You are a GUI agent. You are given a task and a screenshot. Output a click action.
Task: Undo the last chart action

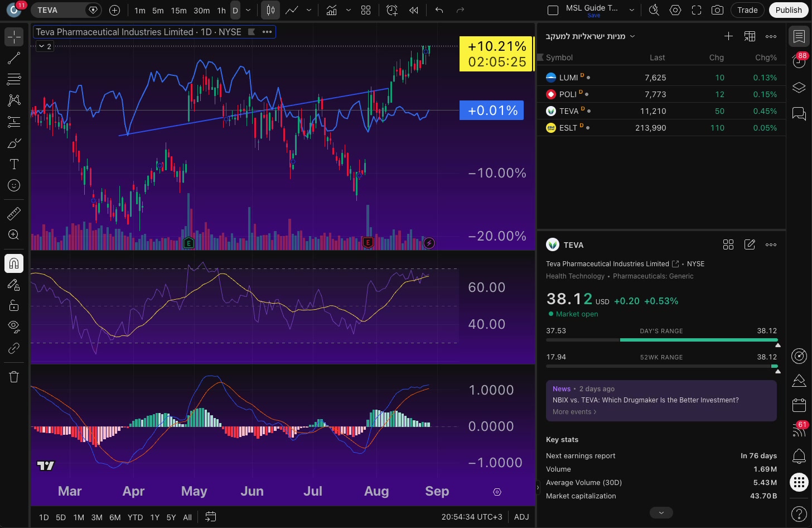[x=439, y=10]
